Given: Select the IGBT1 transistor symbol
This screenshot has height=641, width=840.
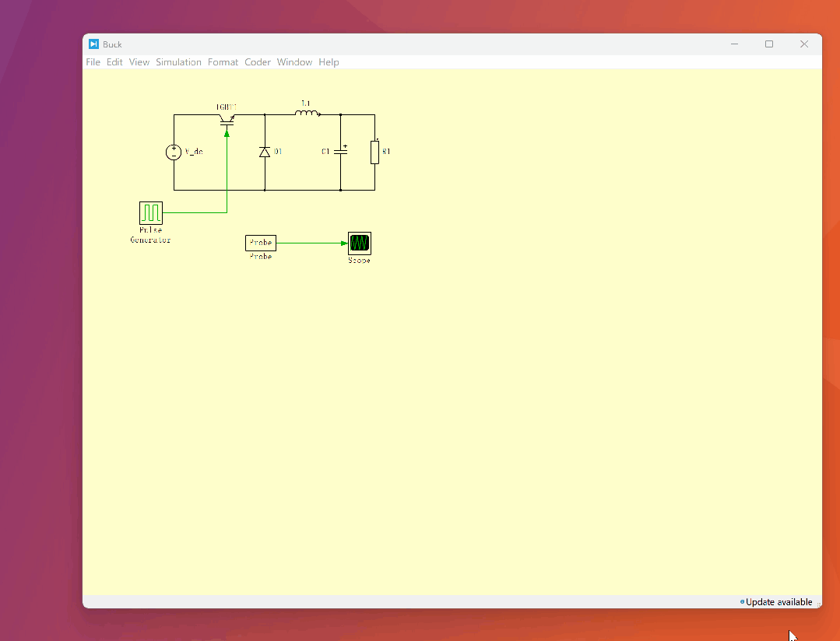Looking at the screenshot, I should pyautogui.click(x=227, y=120).
